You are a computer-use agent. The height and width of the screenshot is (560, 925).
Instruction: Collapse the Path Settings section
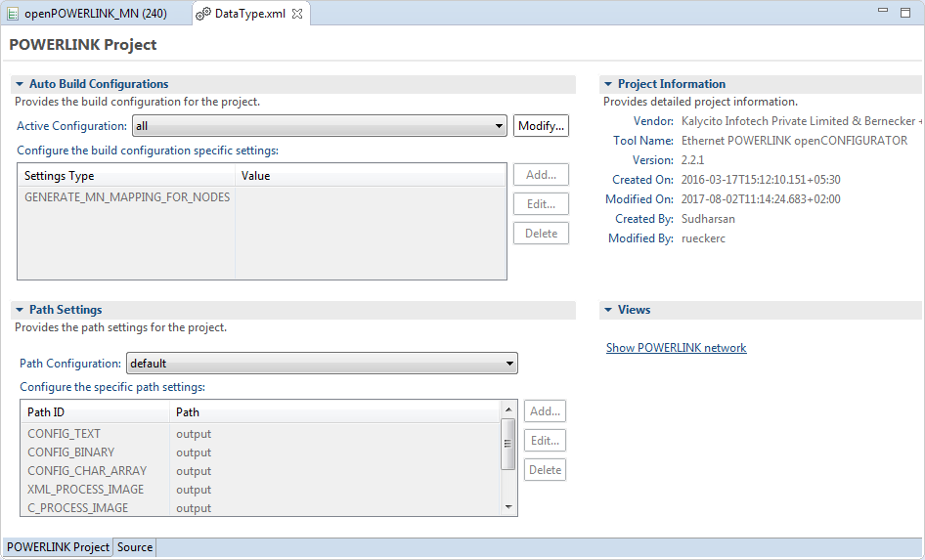(x=20, y=310)
